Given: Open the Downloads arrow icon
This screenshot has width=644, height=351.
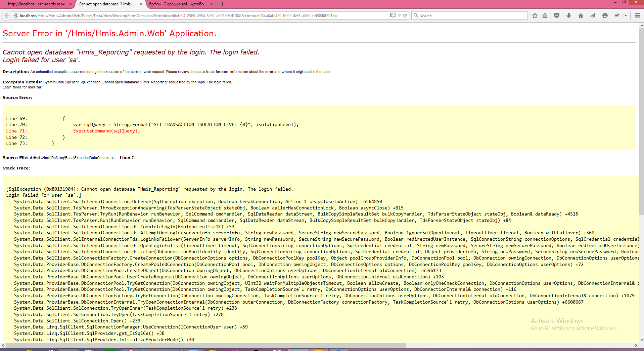Looking at the screenshot, I should coord(569,15).
